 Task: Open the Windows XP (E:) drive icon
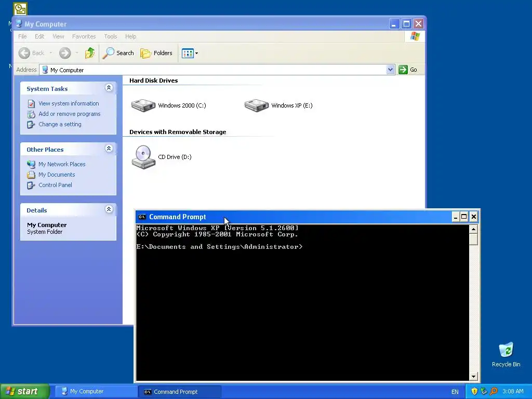click(257, 105)
